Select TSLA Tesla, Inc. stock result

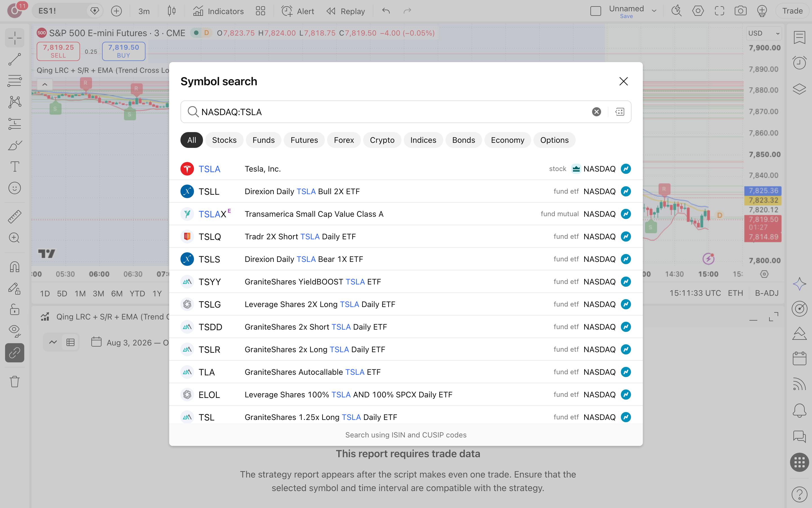(x=406, y=169)
